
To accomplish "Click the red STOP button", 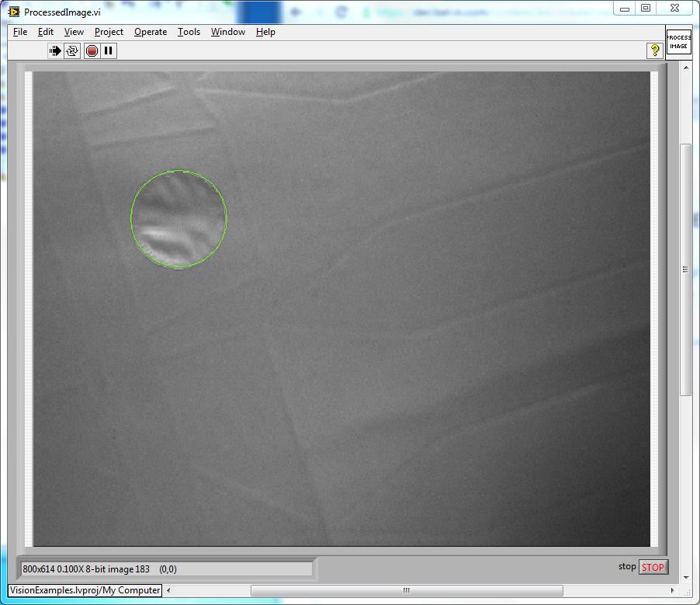I will (653, 567).
